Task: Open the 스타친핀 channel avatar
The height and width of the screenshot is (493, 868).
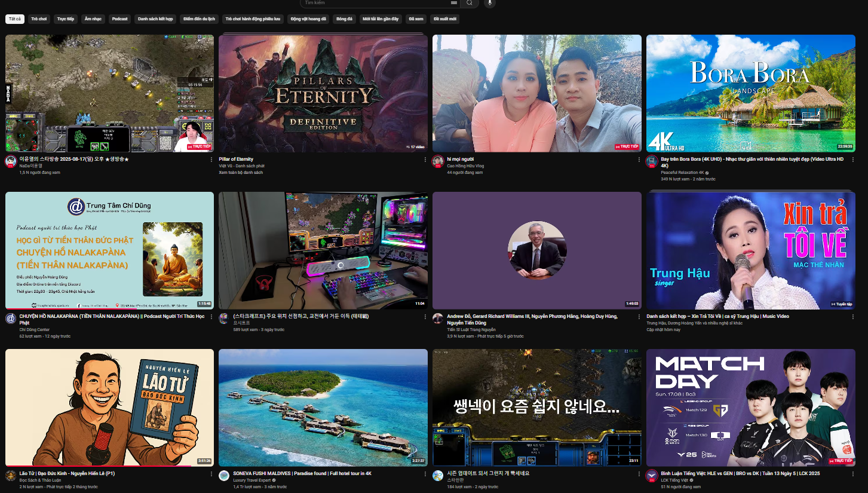Action: pyautogui.click(x=438, y=476)
